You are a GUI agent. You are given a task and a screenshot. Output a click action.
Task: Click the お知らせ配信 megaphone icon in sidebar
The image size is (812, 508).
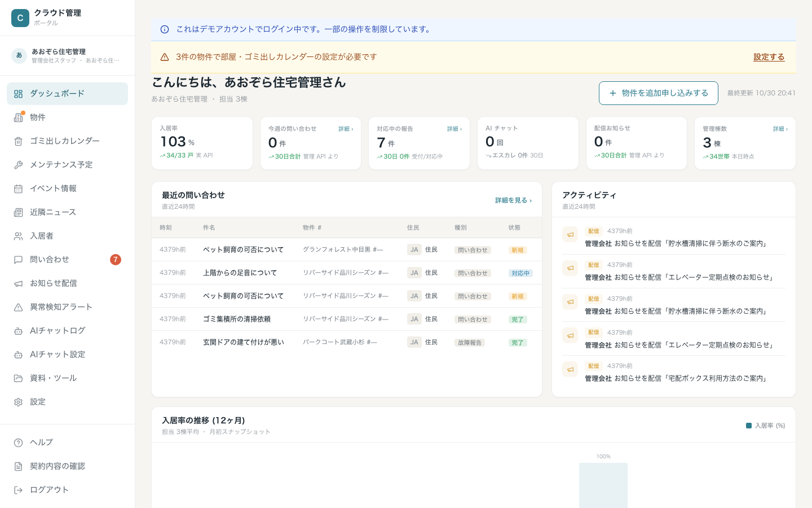[19, 283]
